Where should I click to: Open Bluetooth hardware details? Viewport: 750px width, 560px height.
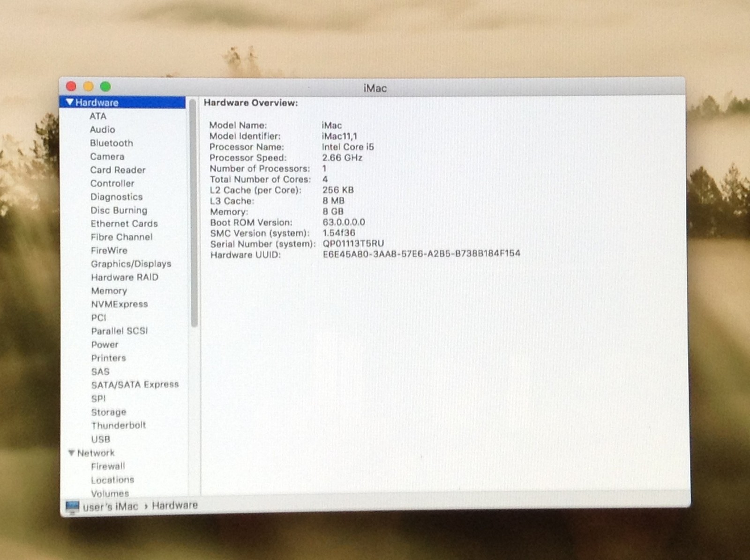click(x=112, y=143)
